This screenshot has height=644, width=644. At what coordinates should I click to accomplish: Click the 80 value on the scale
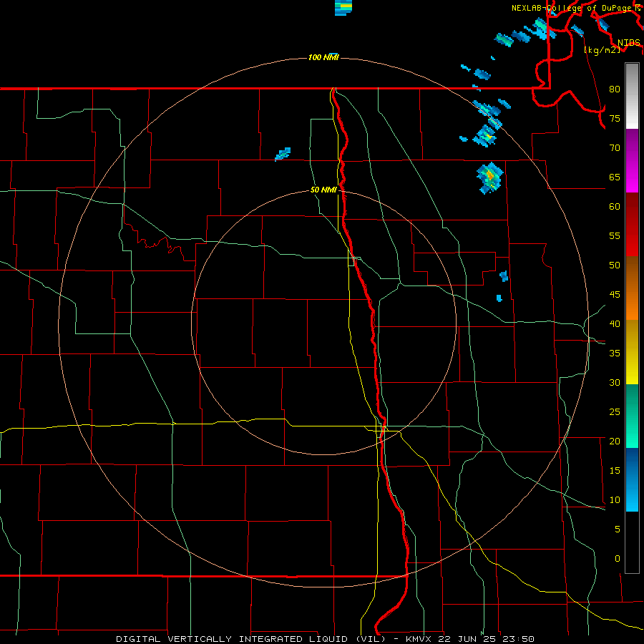[x=615, y=89]
